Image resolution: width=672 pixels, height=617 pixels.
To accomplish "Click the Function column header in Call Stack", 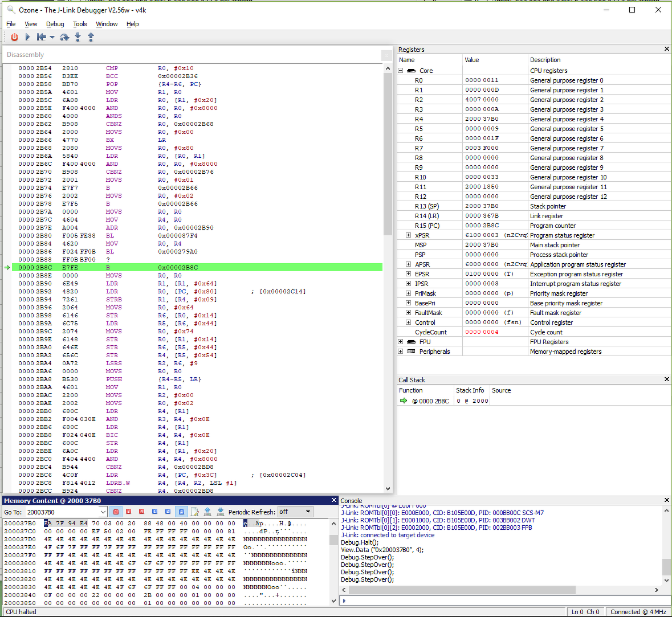I will click(425, 390).
